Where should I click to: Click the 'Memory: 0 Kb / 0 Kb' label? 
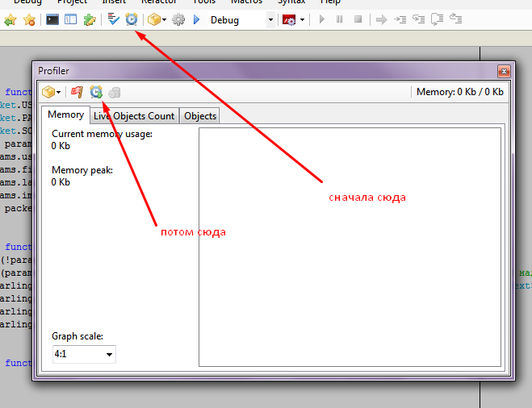point(459,92)
